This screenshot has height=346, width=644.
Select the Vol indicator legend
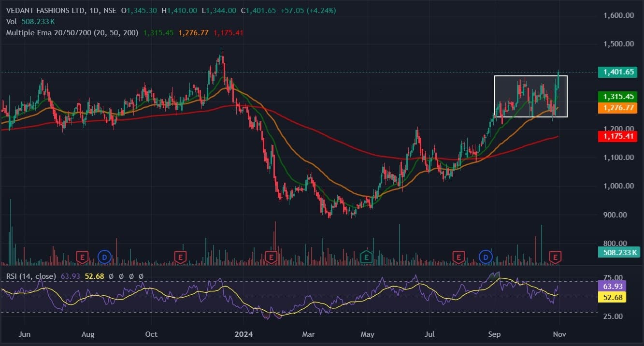tap(12, 22)
